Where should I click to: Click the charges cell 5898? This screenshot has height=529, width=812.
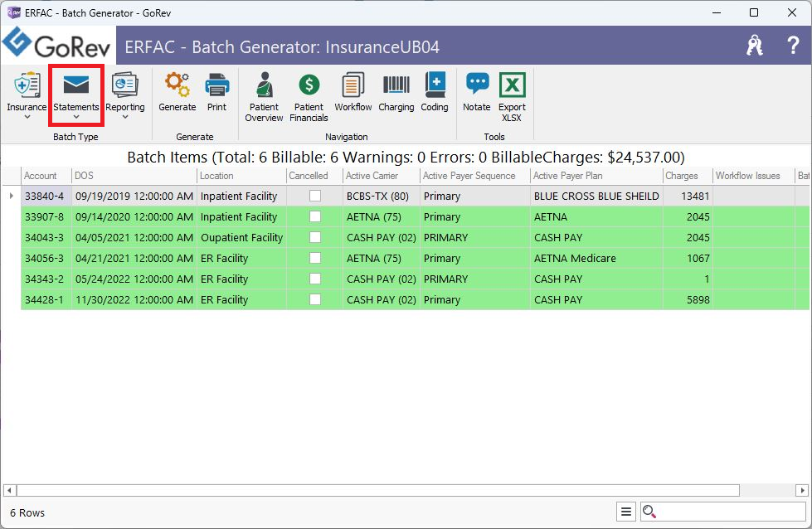coord(688,299)
